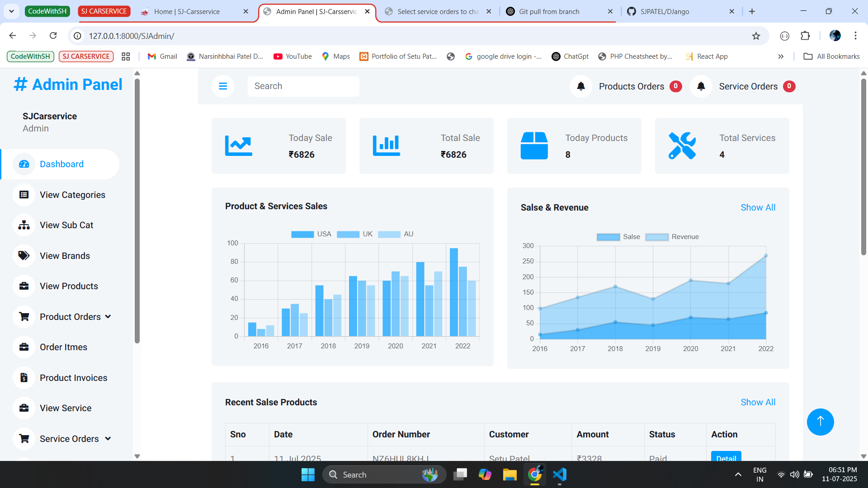Open the hidden bookmarks overflow chevron

pos(781,56)
